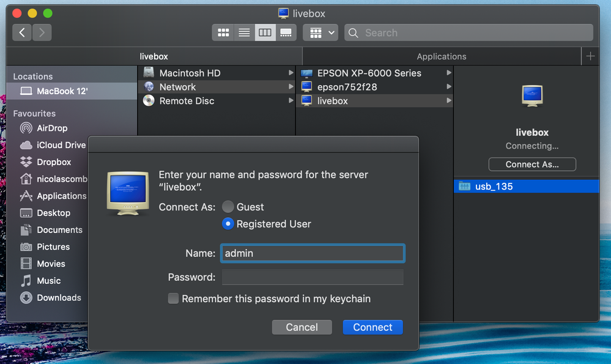The width and height of the screenshot is (611, 364).
Task: Click the AirDrop sidebar icon
Action: [x=26, y=128]
